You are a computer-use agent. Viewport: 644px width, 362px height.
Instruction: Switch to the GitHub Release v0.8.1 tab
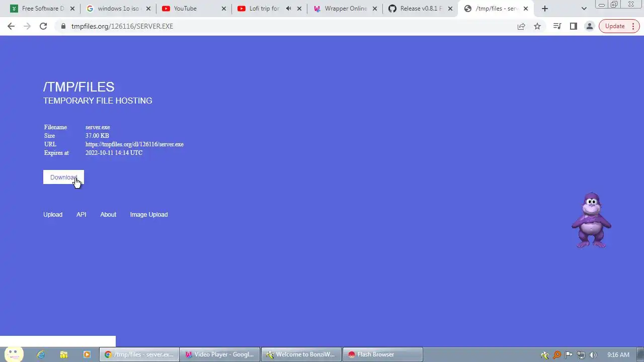pos(420,9)
